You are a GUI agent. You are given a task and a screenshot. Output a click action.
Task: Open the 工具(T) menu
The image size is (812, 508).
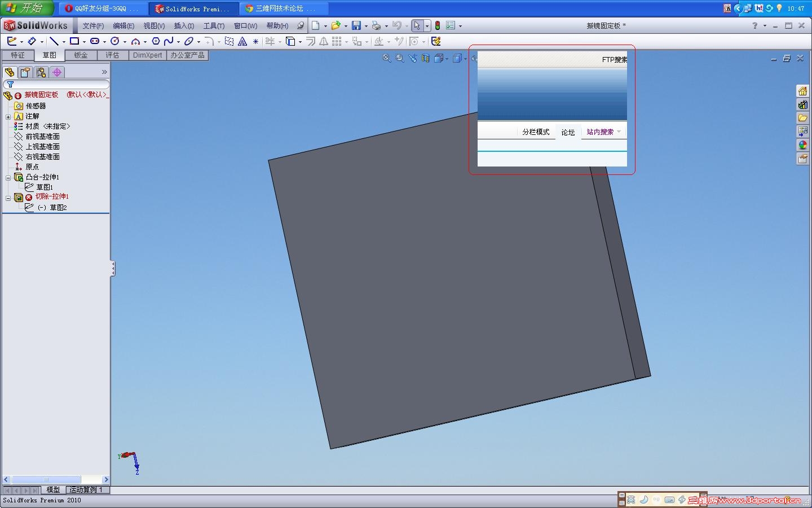[214, 26]
